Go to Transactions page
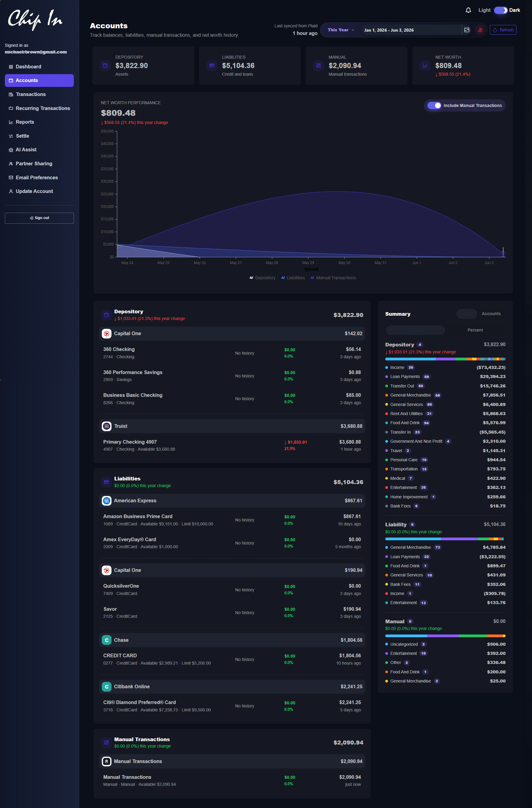 pyautogui.click(x=39, y=95)
